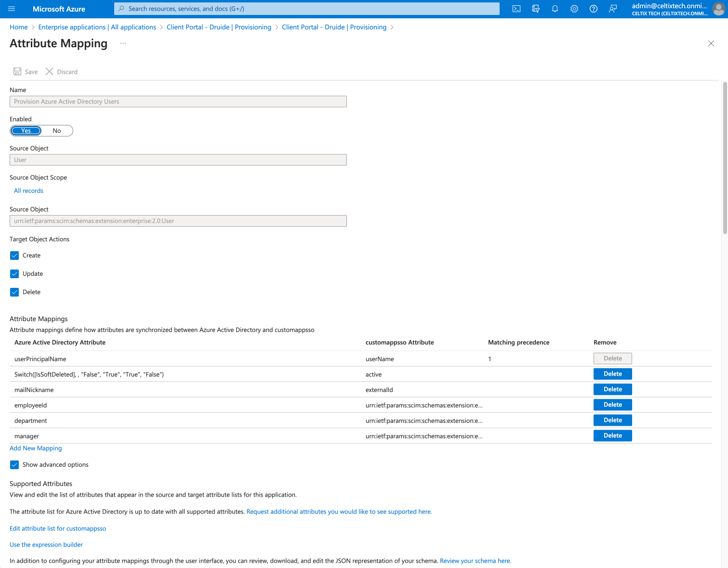Click the search magnifier icon

(121, 9)
